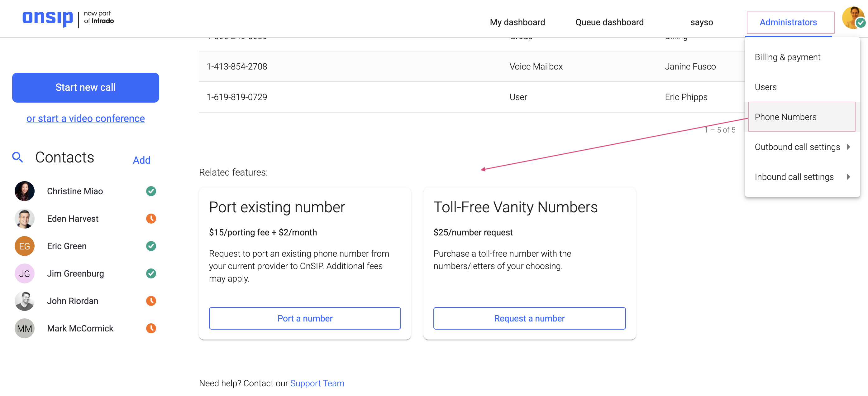Select Phone Numbers from the menu
This screenshot has height=396, width=868.
(786, 117)
